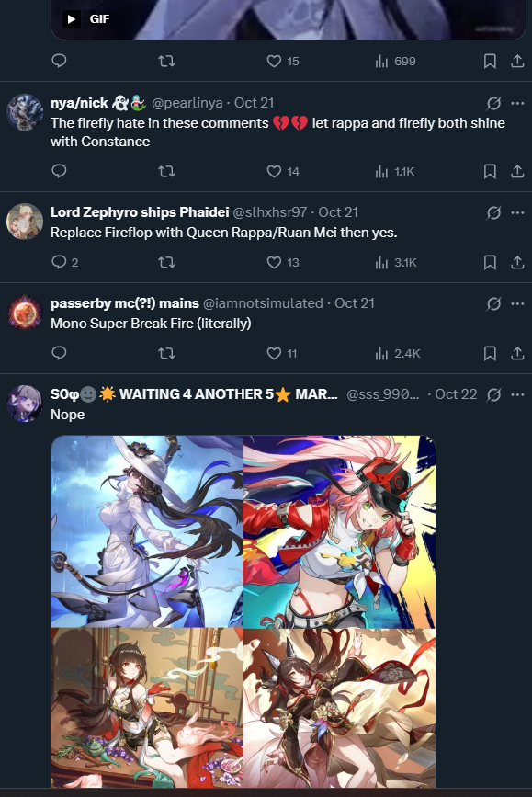Click Grok icon on Lord Zephyro tweet

tap(493, 212)
